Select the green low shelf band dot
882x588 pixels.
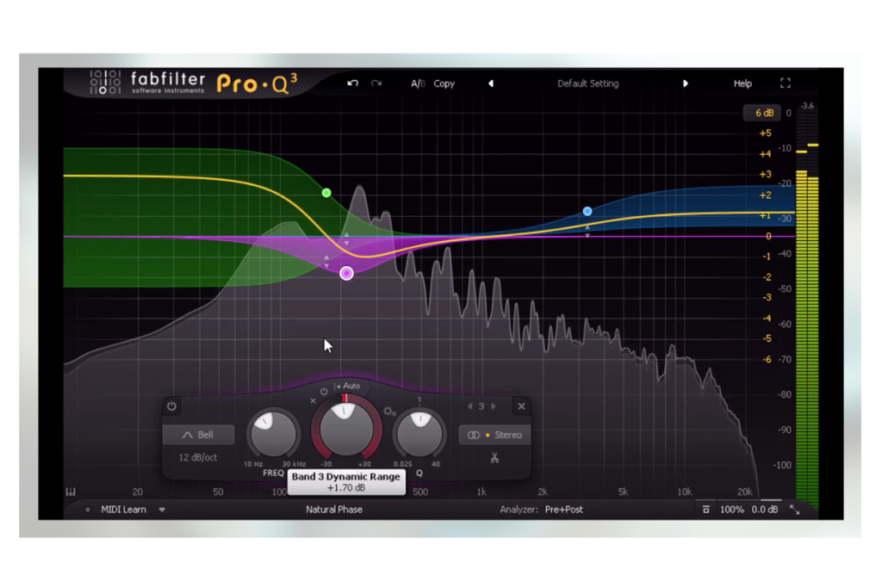tap(326, 193)
